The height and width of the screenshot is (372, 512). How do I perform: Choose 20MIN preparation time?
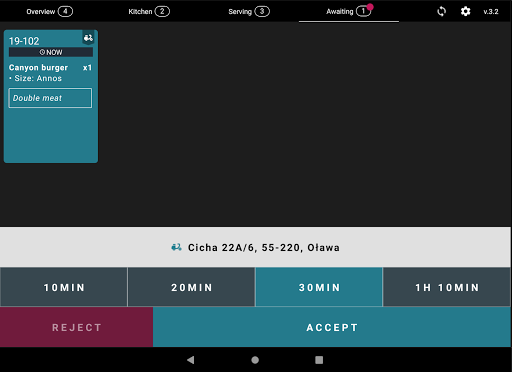pyautogui.click(x=191, y=287)
